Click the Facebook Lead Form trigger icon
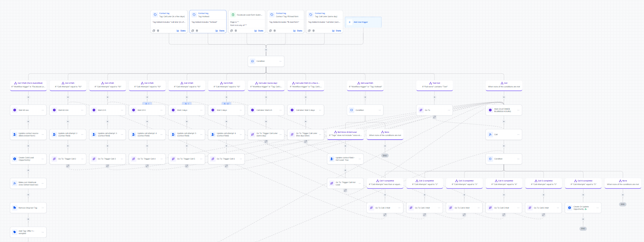 [233, 15]
